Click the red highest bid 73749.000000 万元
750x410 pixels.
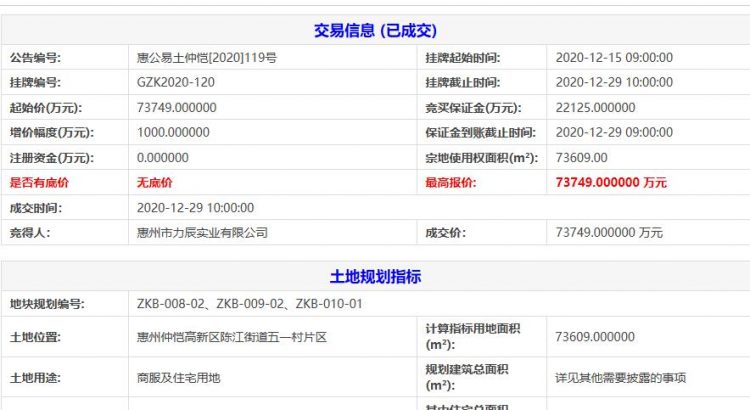(x=610, y=183)
